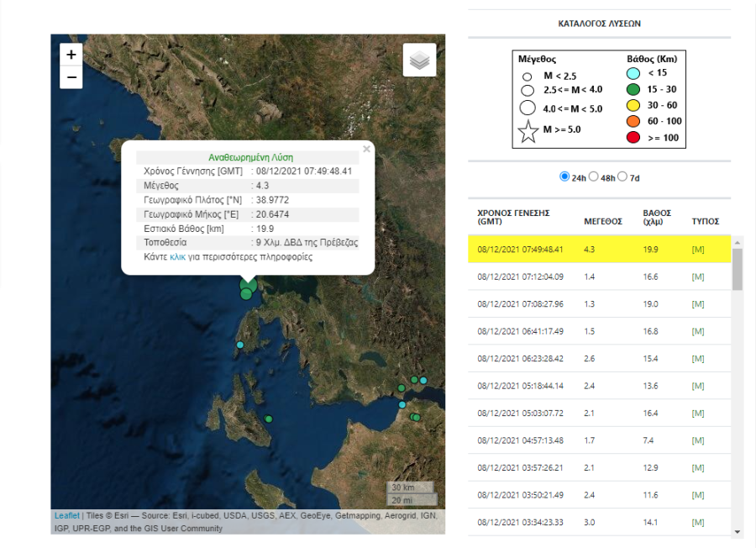Click the large green magnitude 4.3 marker
Viewport: 756px width, 548px height.
[x=249, y=284]
